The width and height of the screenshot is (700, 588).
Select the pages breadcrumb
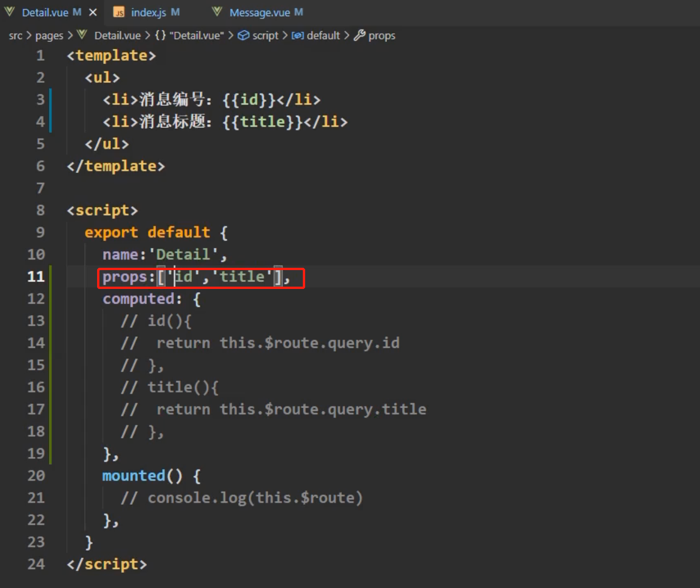pyautogui.click(x=49, y=35)
